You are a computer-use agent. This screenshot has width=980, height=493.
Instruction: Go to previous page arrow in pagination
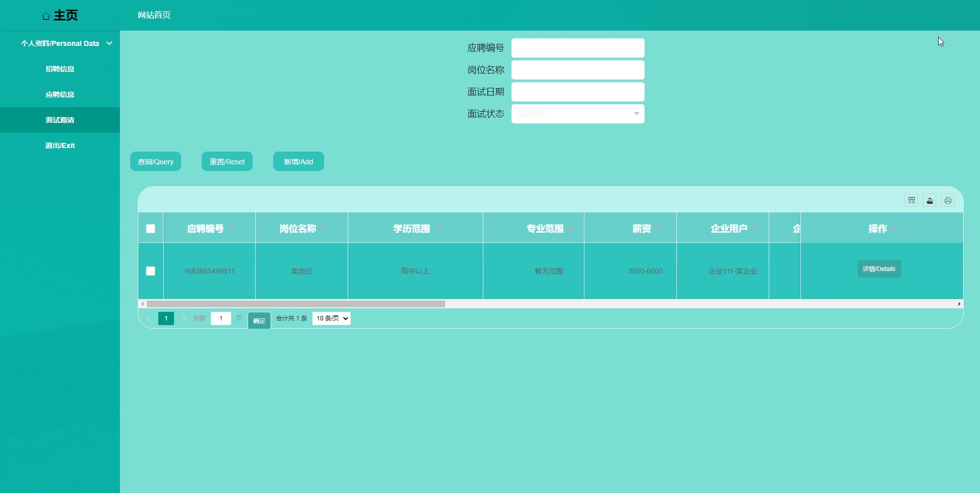pos(149,318)
